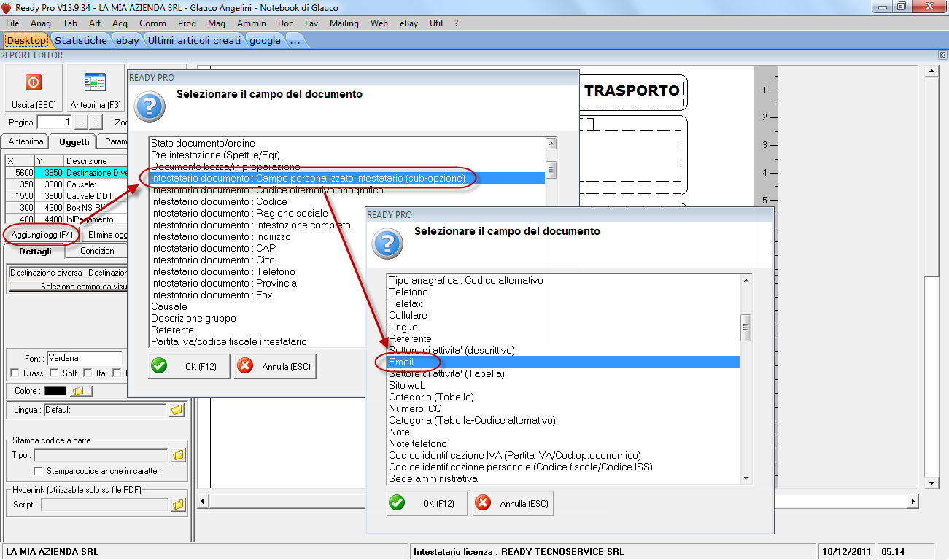
Task: Open the Oggetti tab in Report Editor
Action: pos(74,141)
